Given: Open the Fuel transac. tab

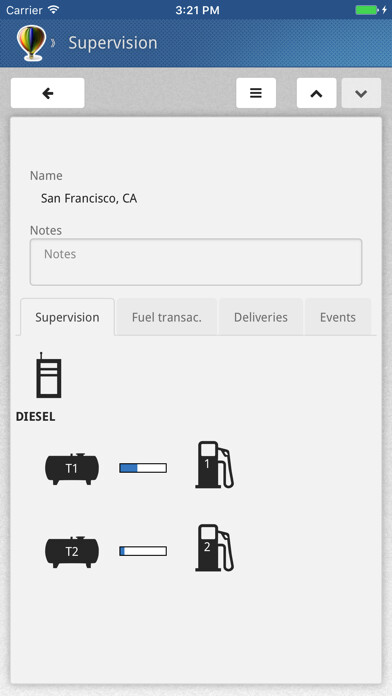Looking at the screenshot, I should [x=166, y=317].
